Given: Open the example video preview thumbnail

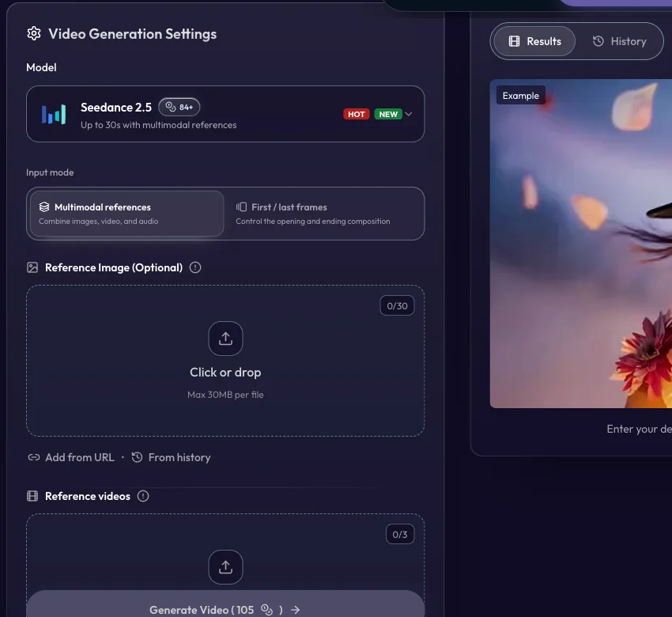Looking at the screenshot, I should coord(581,244).
